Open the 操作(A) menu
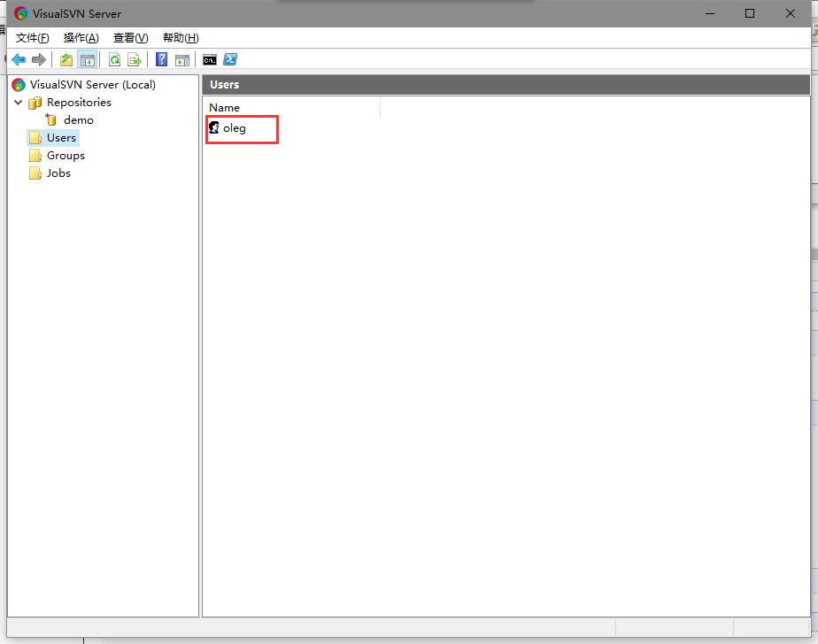Viewport: 818px width, 644px height. [x=81, y=37]
